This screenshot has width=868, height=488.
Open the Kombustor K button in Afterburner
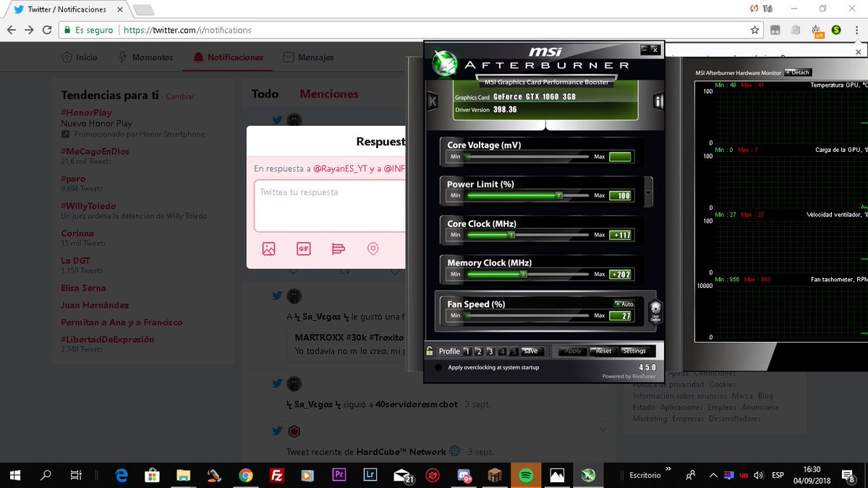(x=433, y=100)
